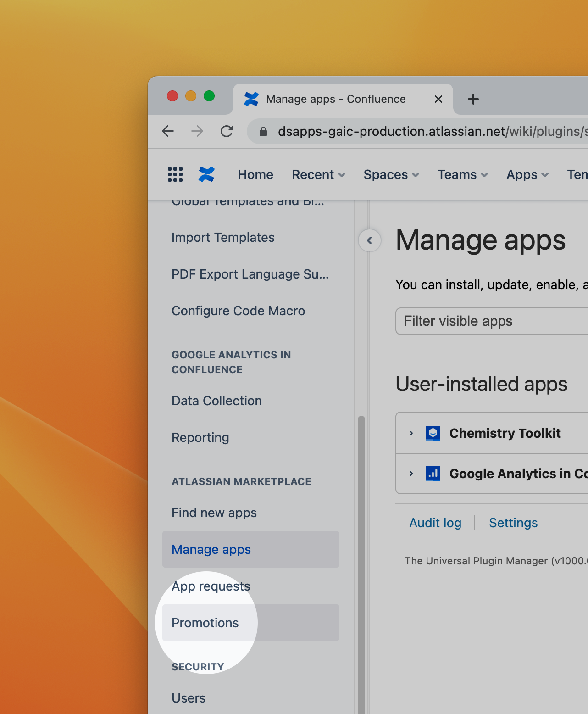Expand the Google Analytics app row
This screenshot has height=714, width=588.
[x=411, y=474]
